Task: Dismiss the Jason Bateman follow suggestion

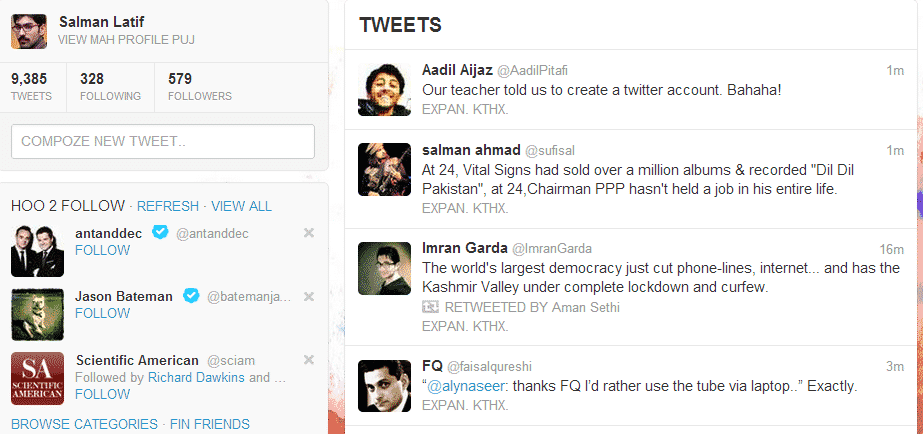Action: pyautogui.click(x=308, y=296)
